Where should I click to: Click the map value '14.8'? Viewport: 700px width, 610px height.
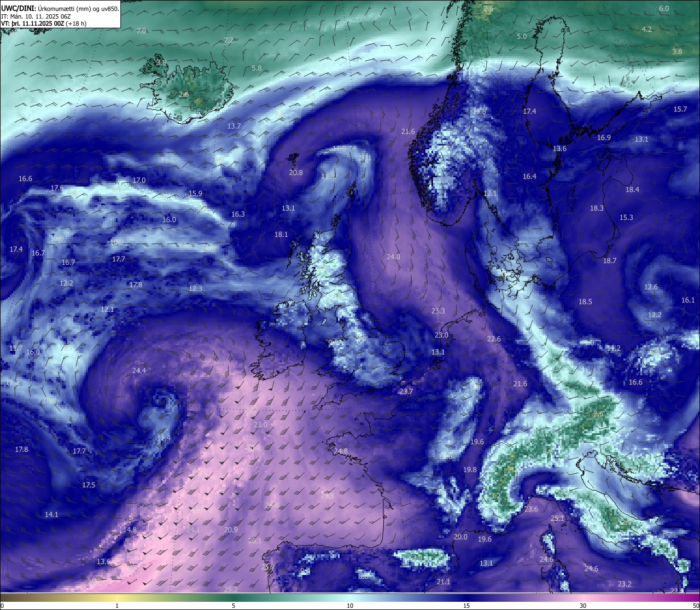click(130, 530)
